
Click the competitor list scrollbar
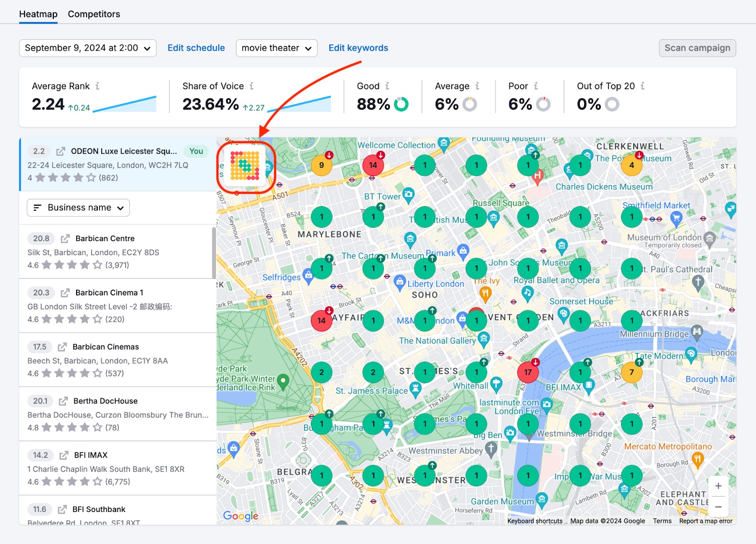click(x=214, y=253)
